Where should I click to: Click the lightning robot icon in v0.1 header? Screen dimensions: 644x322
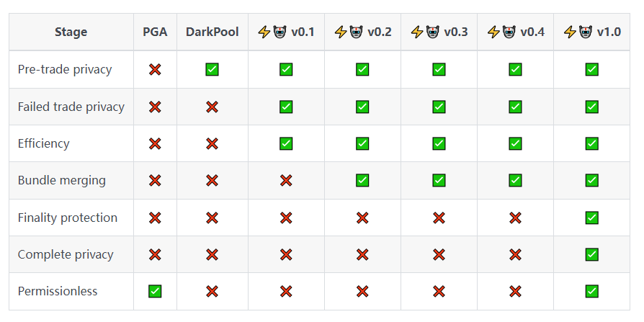[x=272, y=32]
